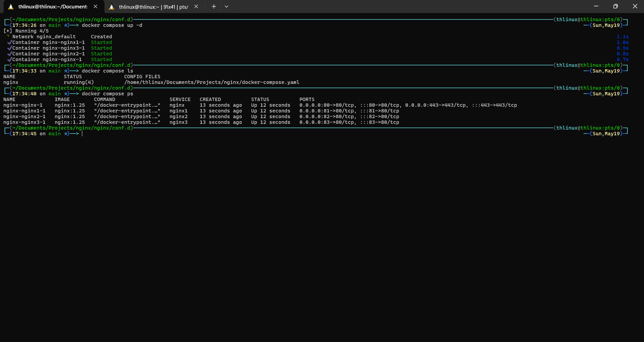Restore down the terminal window

pyautogui.click(x=615, y=6)
